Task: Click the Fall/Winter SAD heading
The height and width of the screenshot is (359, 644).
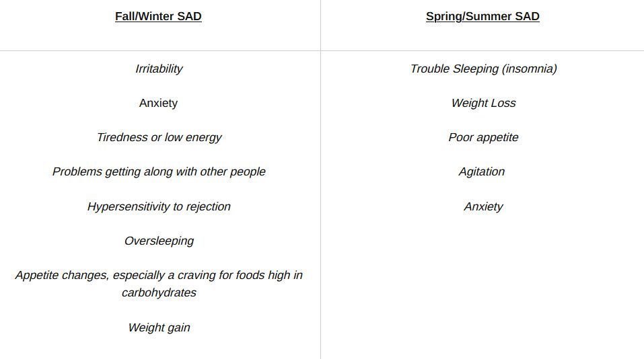Action: point(158,16)
